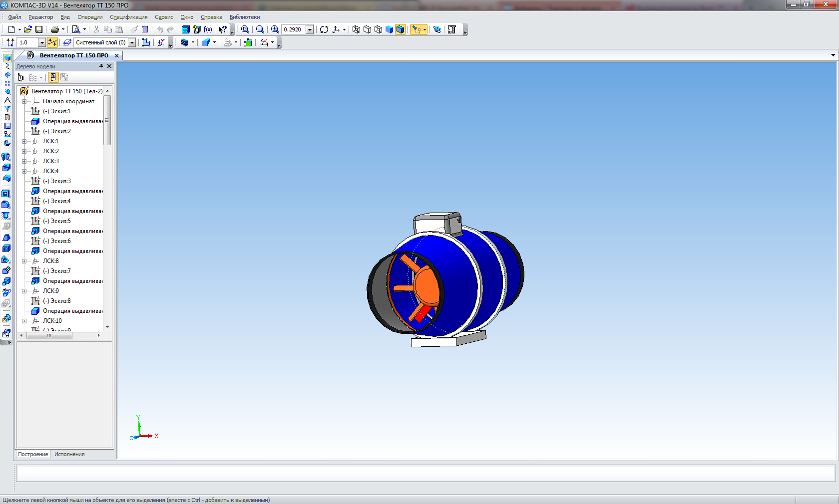Open the document tabs list arrow at far right
Viewport: 839px width, 504px height.
point(833,55)
